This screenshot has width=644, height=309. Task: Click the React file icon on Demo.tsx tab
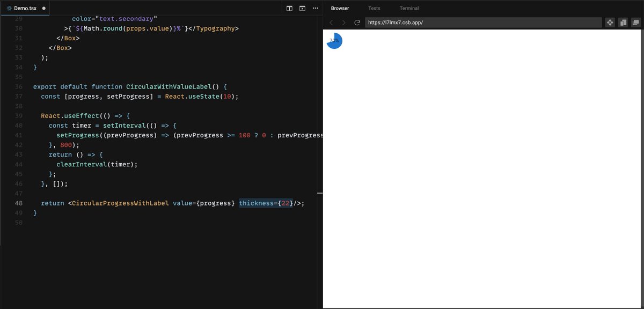9,9
